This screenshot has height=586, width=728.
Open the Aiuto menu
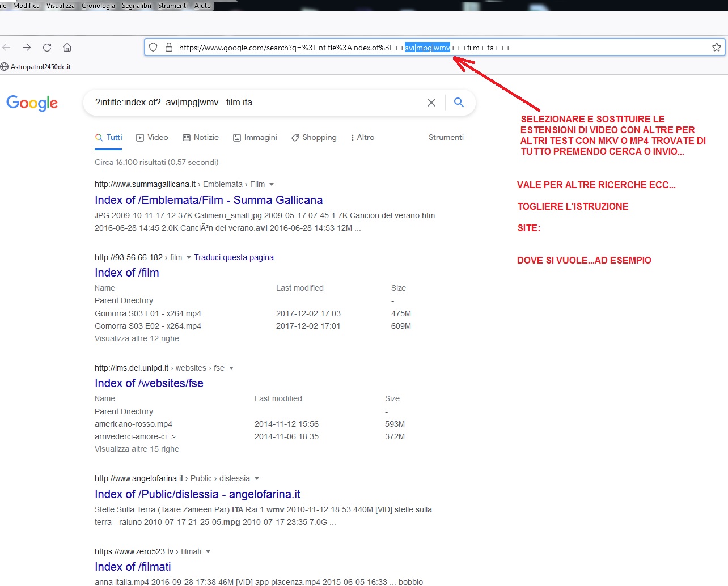pyautogui.click(x=202, y=6)
